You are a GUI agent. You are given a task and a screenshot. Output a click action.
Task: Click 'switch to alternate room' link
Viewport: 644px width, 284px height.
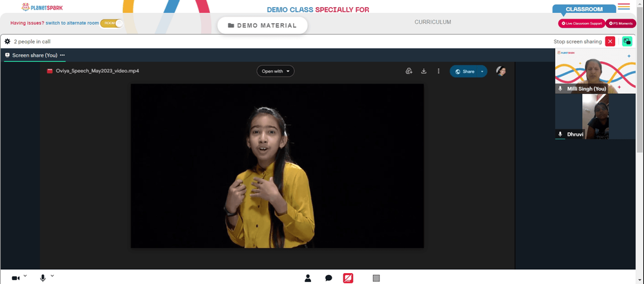[72, 23]
